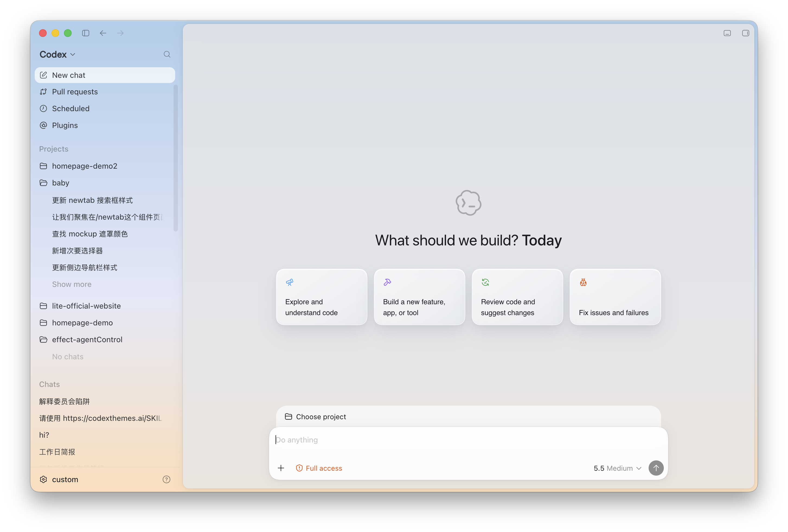This screenshot has width=788, height=532.
Task: Open chat 让我们聚焦在/newtab这个组件页
Action: (105, 217)
